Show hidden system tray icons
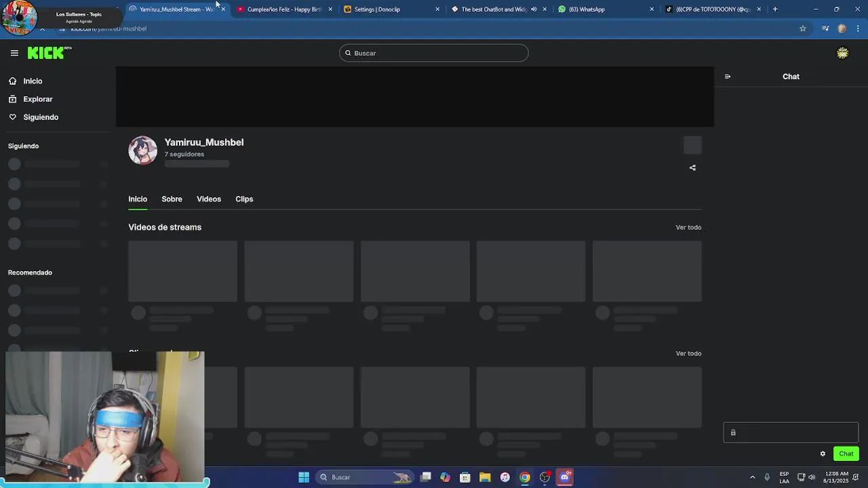 pyautogui.click(x=752, y=477)
